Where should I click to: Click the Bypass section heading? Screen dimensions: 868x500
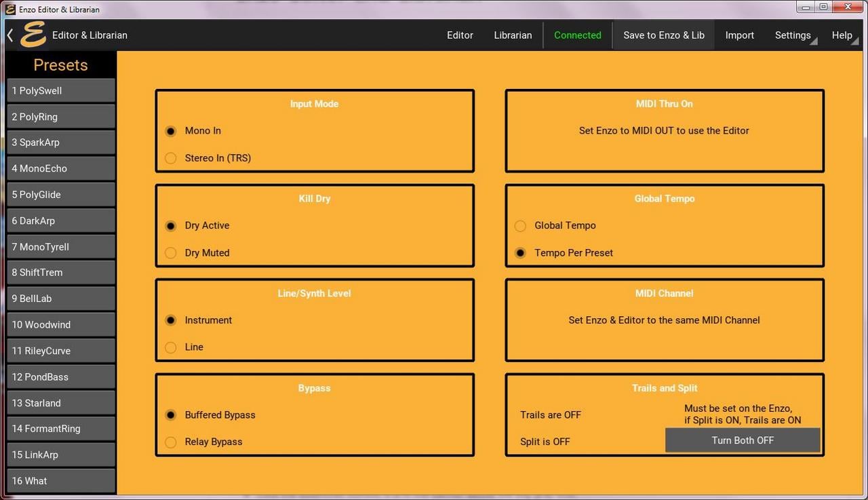315,388
